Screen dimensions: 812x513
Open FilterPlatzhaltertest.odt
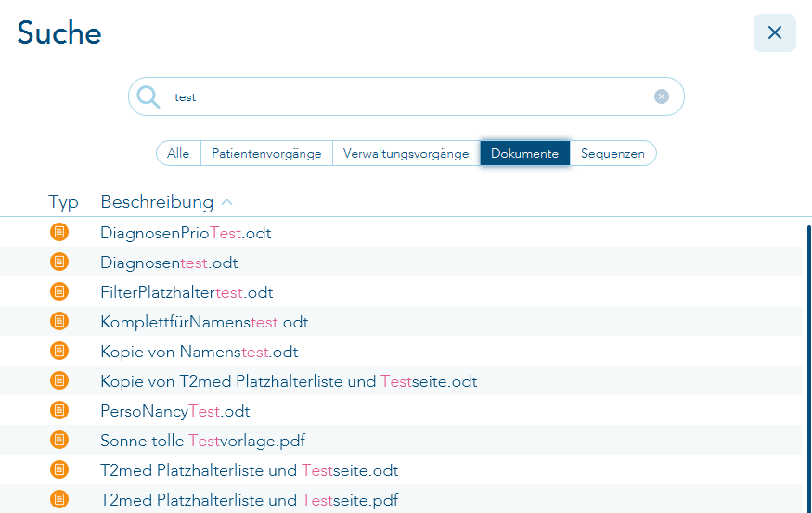187,292
